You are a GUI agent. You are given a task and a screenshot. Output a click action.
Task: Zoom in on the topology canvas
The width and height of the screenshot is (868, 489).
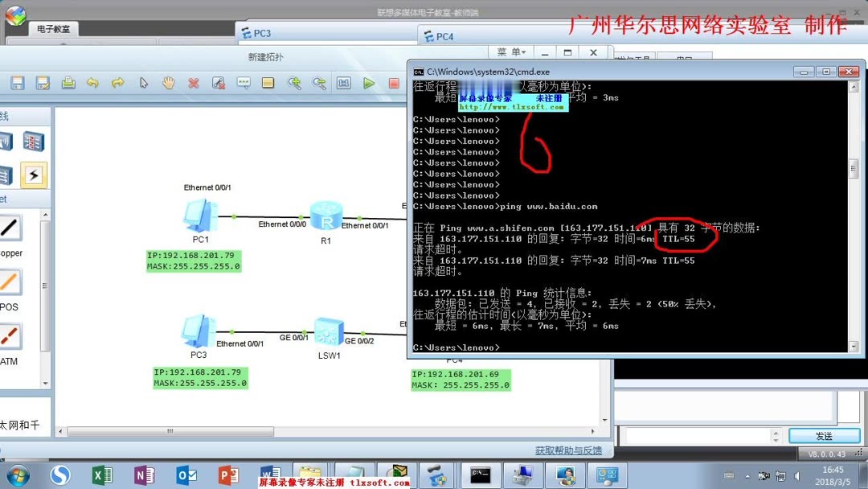(296, 83)
